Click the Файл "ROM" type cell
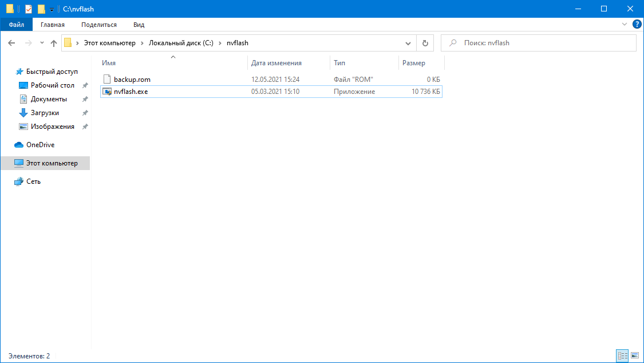Screen dimensions: 644x363 (x=353, y=79)
